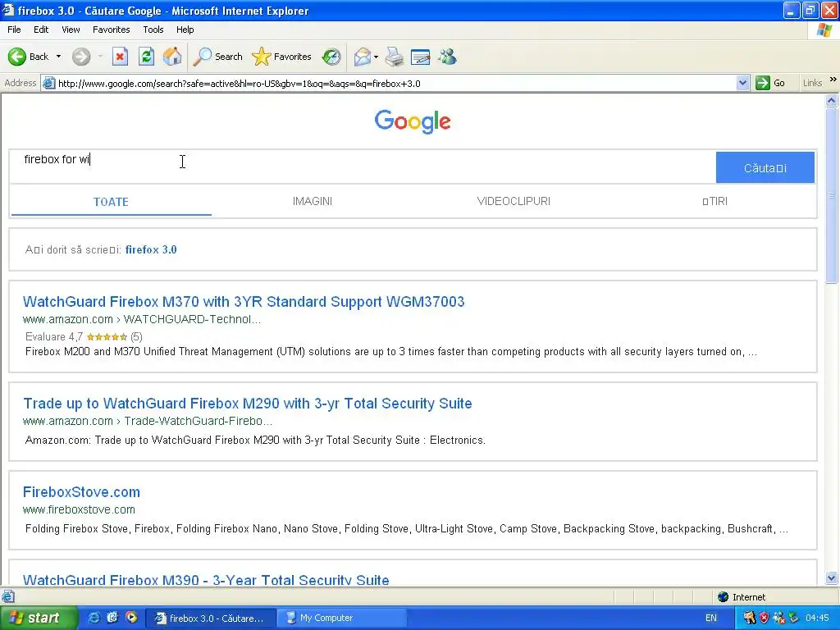Print the page with printer icon
The height and width of the screenshot is (630, 840).
click(395, 57)
